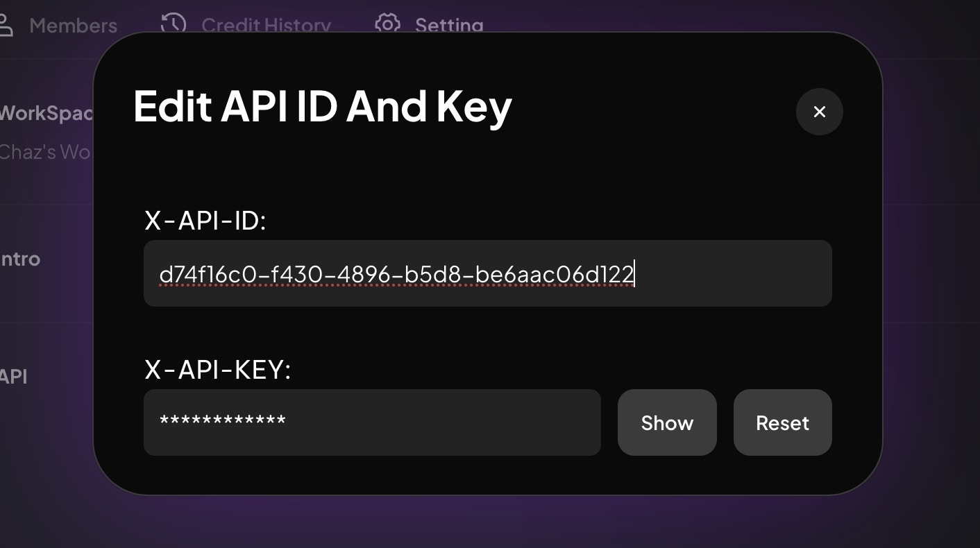The height and width of the screenshot is (548, 980).
Task: Click the Edit API ID And Key title
Action: [322, 106]
